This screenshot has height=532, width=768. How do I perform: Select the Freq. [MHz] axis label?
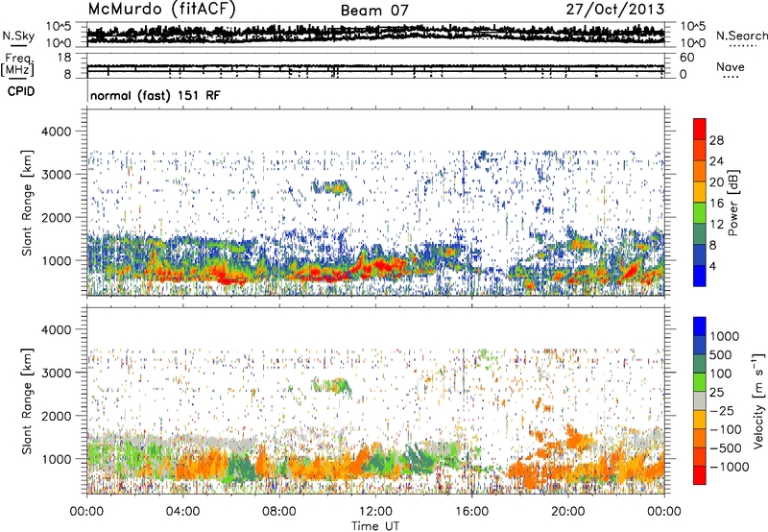17,65
